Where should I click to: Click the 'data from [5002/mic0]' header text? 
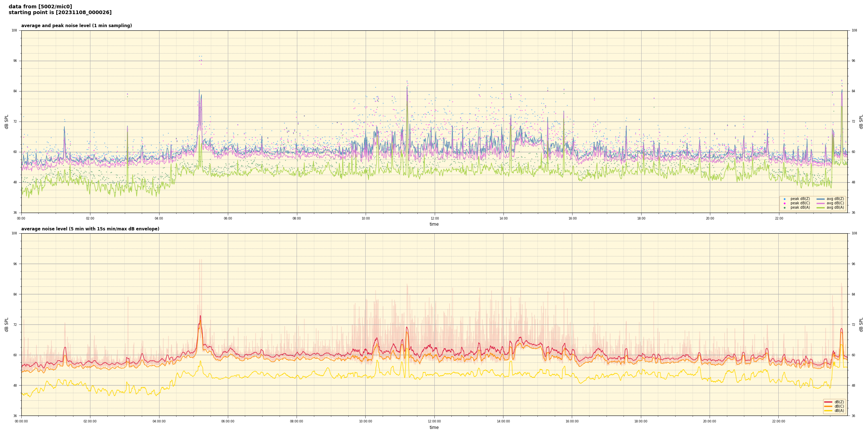(40, 7)
